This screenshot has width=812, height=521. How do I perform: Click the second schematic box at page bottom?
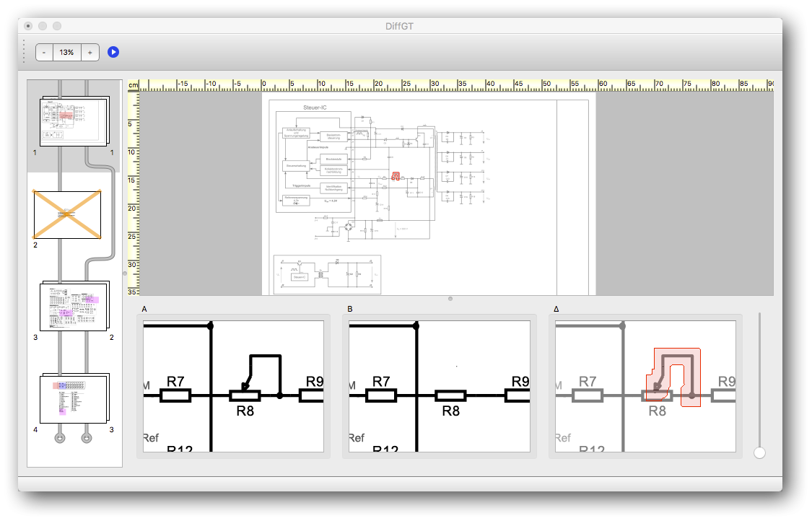327,274
